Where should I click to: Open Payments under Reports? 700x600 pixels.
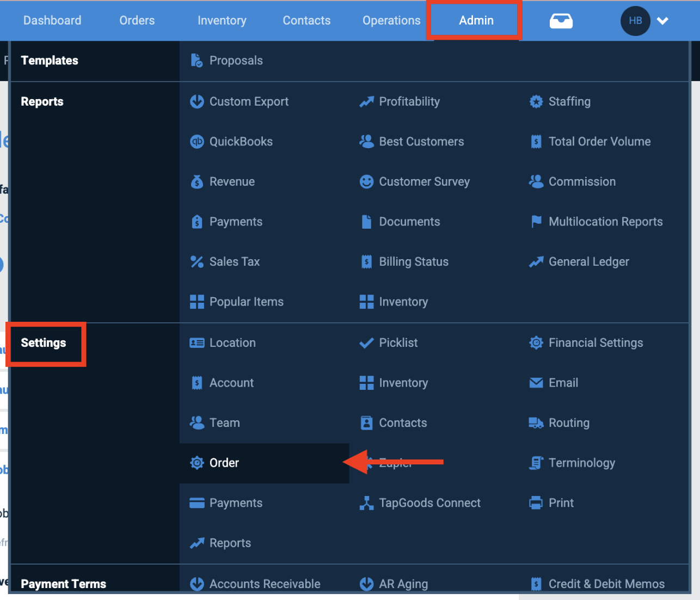click(x=236, y=222)
